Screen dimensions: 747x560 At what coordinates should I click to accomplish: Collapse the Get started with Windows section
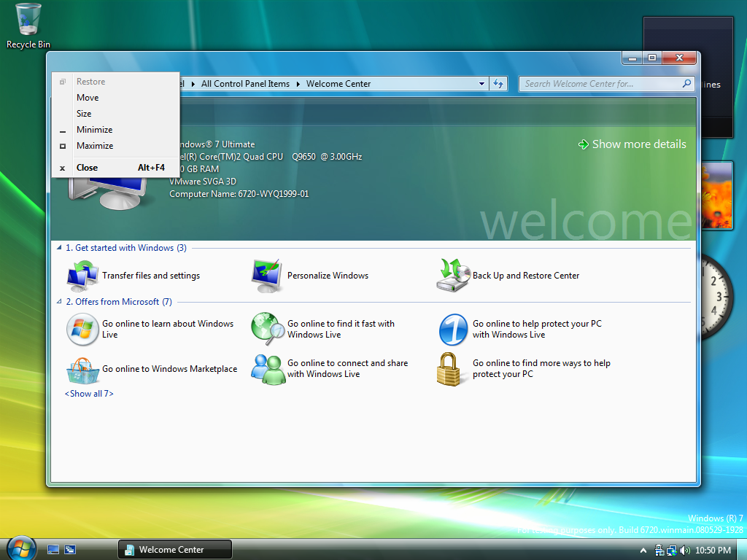pos(60,248)
